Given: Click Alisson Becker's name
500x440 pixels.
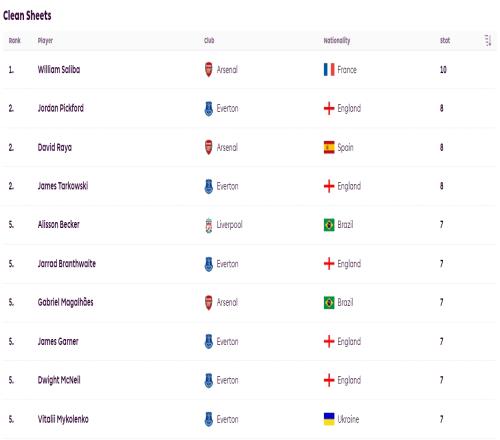Looking at the screenshot, I should coord(59,225).
